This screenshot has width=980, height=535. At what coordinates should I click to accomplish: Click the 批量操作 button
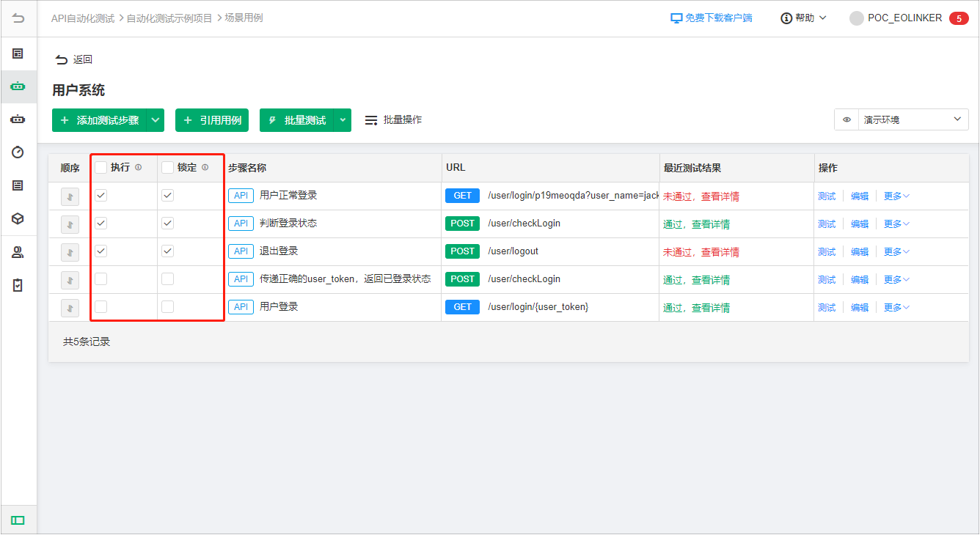(393, 119)
